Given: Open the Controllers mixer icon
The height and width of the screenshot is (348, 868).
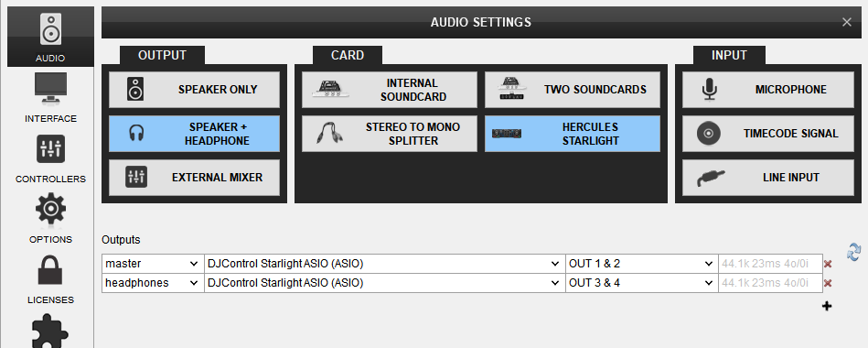Looking at the screenshot, I should tap(50, 148).
